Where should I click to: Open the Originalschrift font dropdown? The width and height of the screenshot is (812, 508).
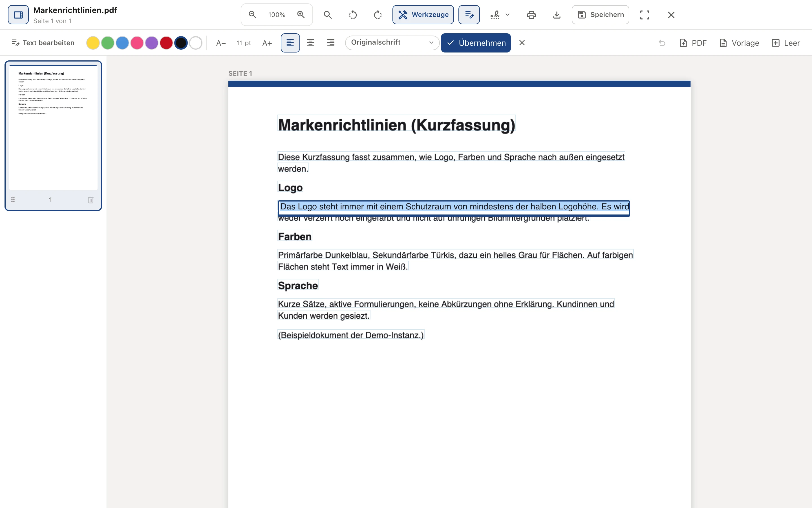392,43
